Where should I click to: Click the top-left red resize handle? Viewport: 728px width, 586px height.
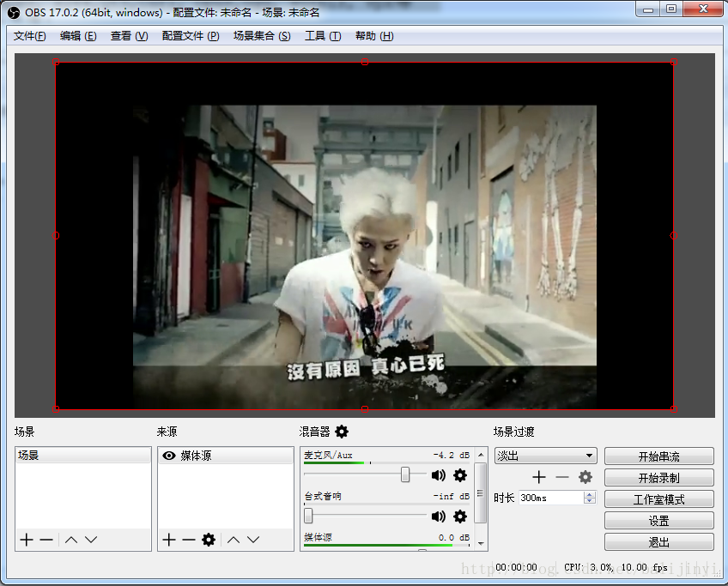coord(56,62)
